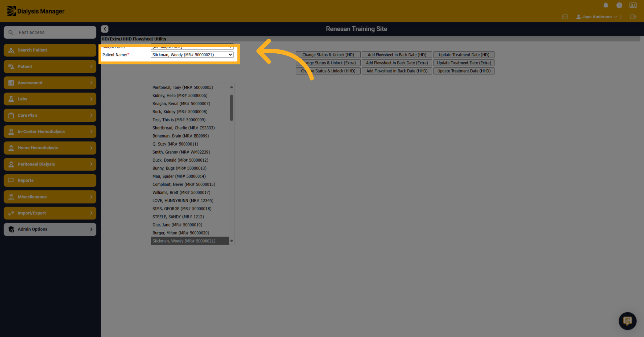This screenshot has height=337, width=644.
Task: Expand Home Hemodialysis menu
Action: coord(50,148)
